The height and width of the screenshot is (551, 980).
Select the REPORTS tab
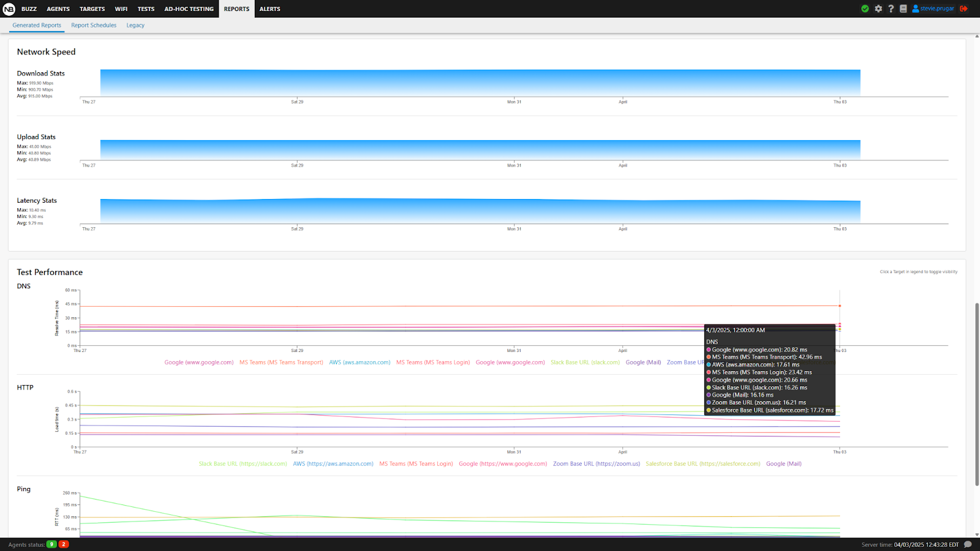(236, 9)
